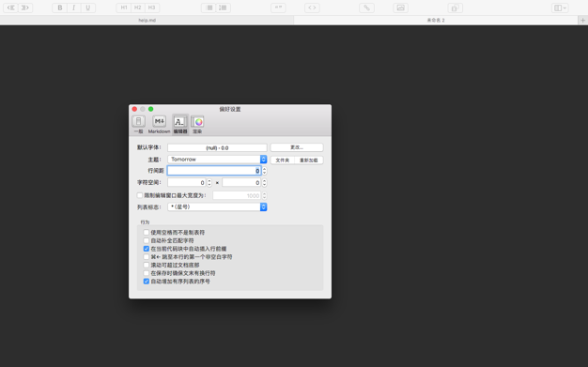Viewport: 588px width, 367px height.
Task: Apply H1 heading from toolbar
Action: (124, 8)
